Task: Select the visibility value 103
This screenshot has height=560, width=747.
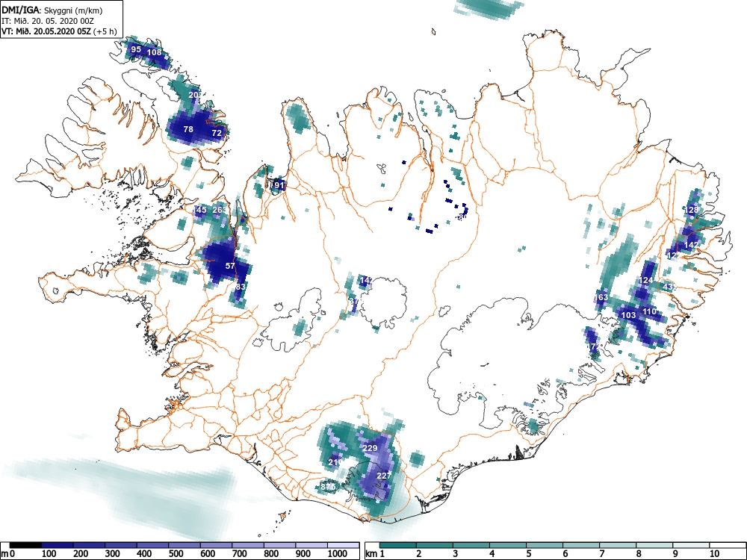Action: [x=628, y=315]
